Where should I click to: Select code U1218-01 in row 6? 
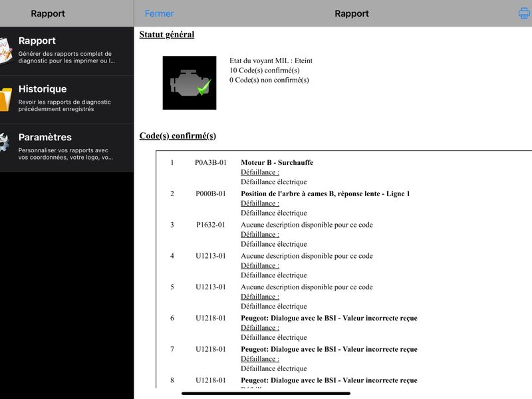click(210, 319)
